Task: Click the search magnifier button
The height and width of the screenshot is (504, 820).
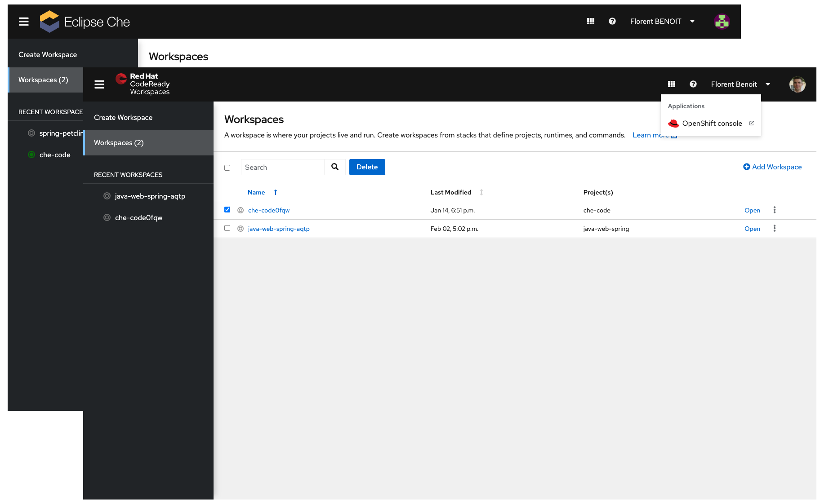Action: [x=335, y=167]
